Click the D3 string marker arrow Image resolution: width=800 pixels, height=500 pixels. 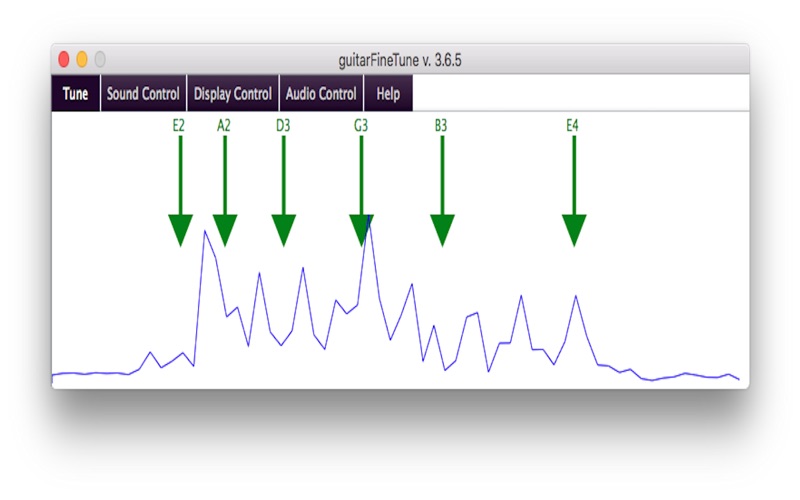pos(284,191)
